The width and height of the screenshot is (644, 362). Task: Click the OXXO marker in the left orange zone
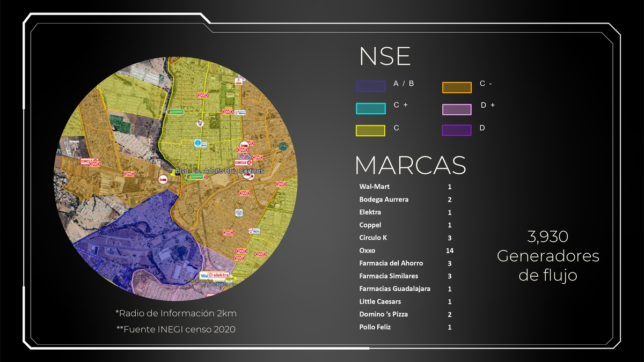click(129, 174)
